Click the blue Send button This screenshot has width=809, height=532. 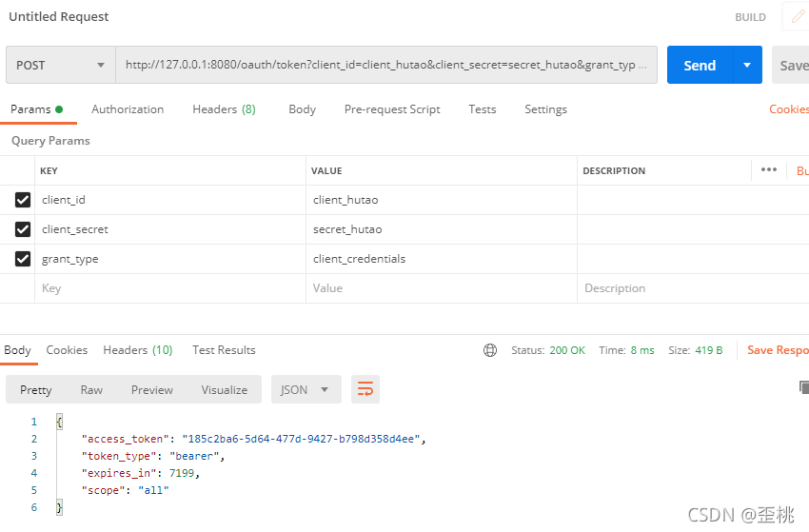[700, 65]
